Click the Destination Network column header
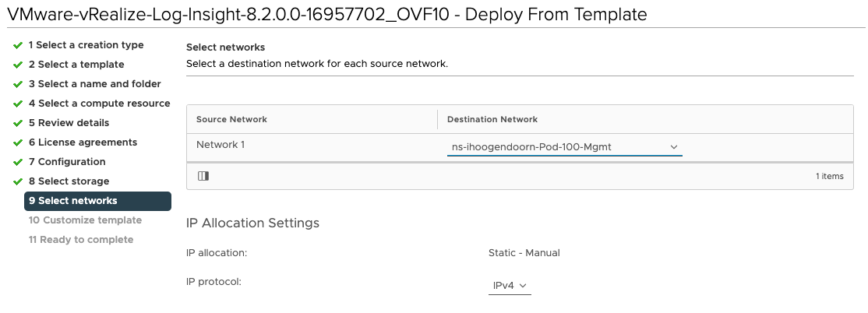Viewport: 868px width, 313px height. [x=492, y=119]
